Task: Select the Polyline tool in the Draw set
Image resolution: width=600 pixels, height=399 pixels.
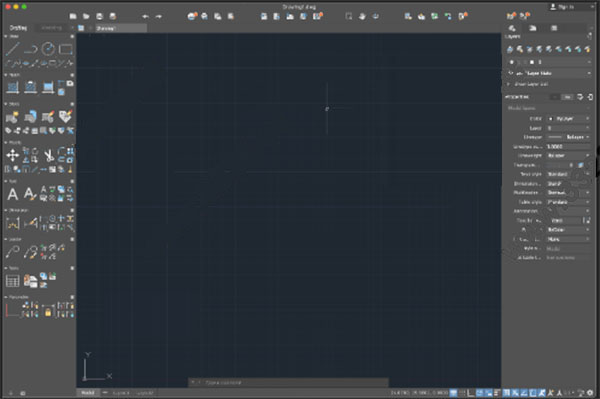Action: [31, 49]
